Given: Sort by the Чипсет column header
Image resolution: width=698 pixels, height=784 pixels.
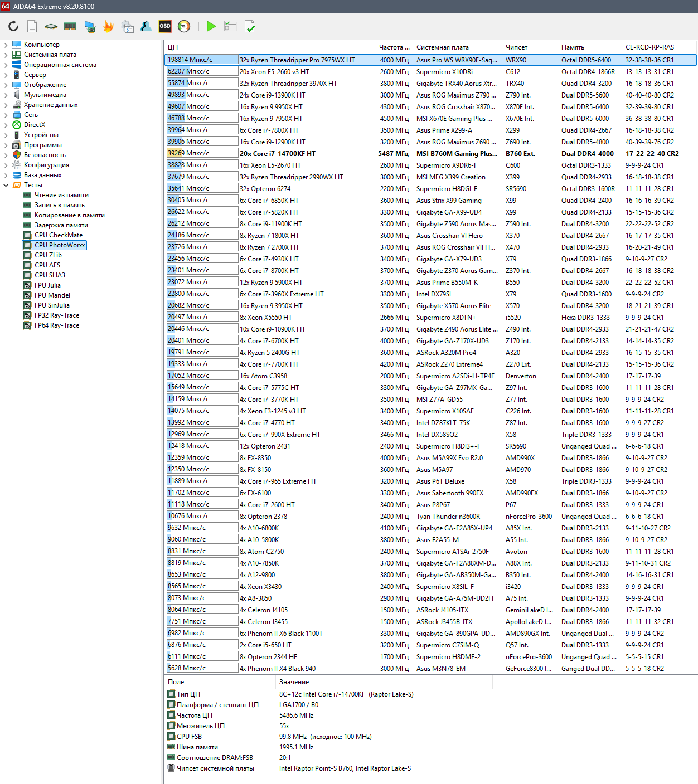Looking at the screenshot, I should [x=529, y=47].
